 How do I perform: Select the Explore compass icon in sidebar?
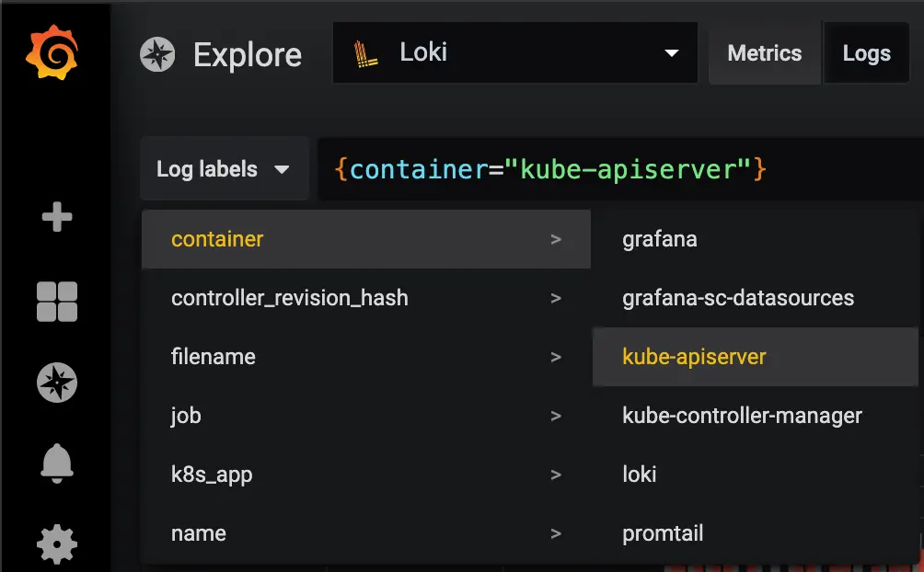pos(55,383)
